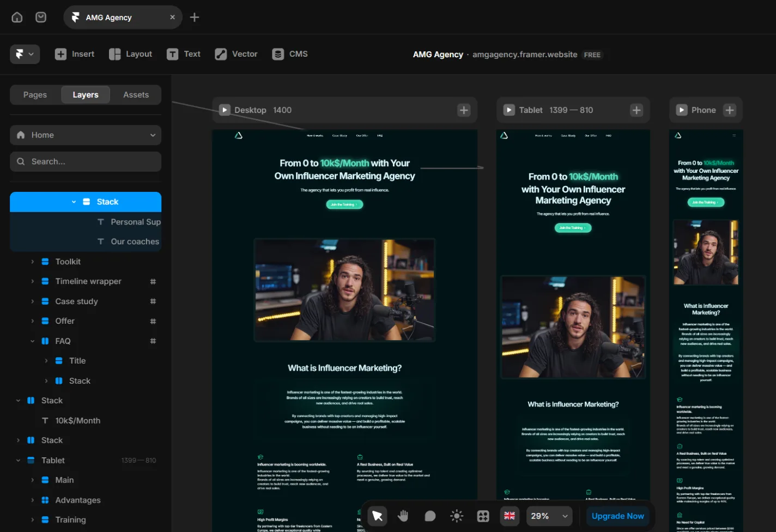Click the Desktop hero video thumbnail
The width and height of the screenshot is (776, 532).
coord(344,290)
